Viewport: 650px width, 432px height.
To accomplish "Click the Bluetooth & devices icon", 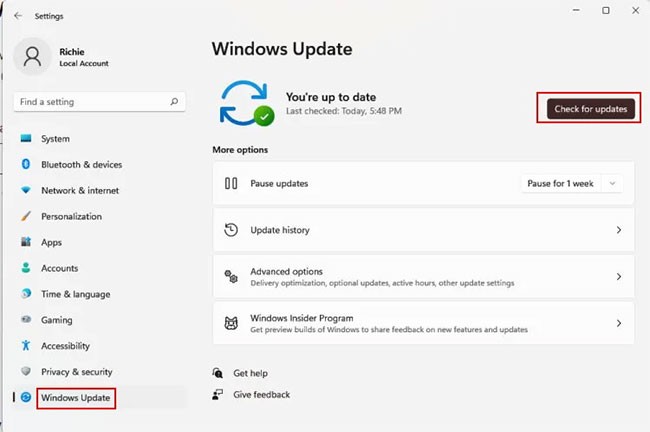I will pos(26,164).
